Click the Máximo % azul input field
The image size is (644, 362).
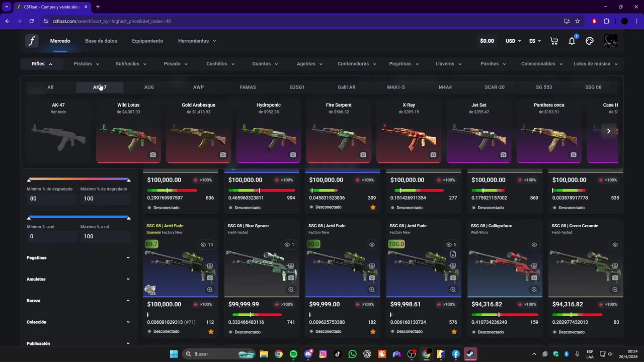click(105, 236)
